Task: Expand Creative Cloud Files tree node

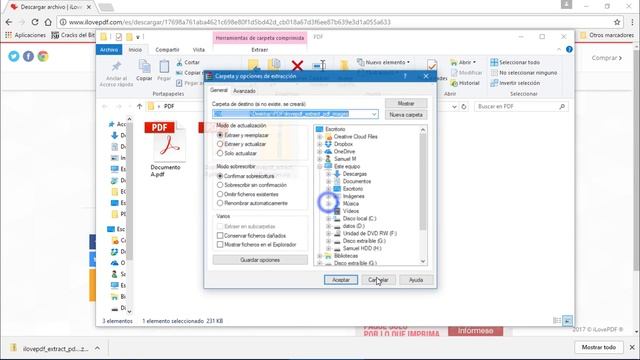Action: coord(320,137)
